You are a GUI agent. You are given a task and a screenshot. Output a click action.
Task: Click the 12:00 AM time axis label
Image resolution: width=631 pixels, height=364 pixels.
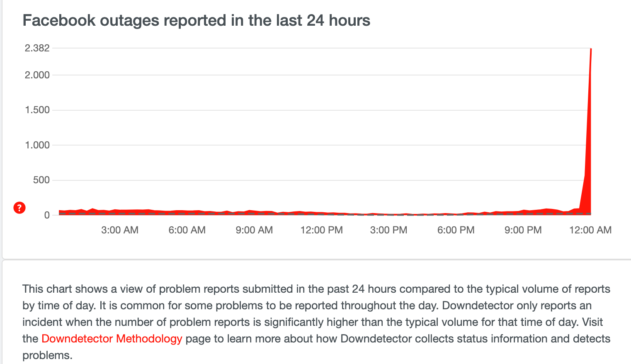[x=590, y=230]
